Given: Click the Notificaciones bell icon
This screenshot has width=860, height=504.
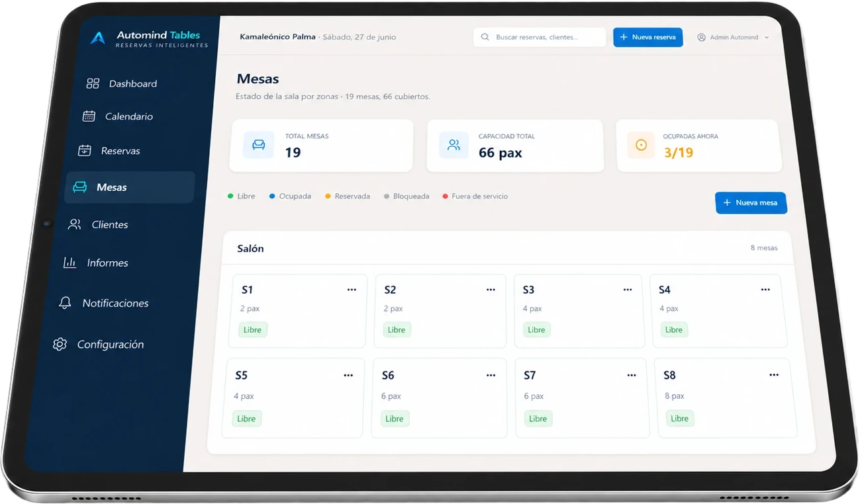Looking at the screenshot, I should [65, 303].
